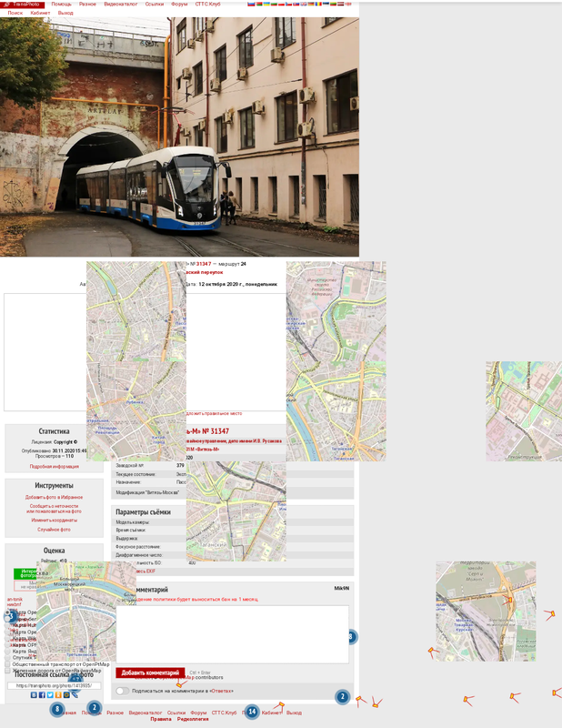
Task: Choose the Ukrainian flag language
Action: coord(266,4)
